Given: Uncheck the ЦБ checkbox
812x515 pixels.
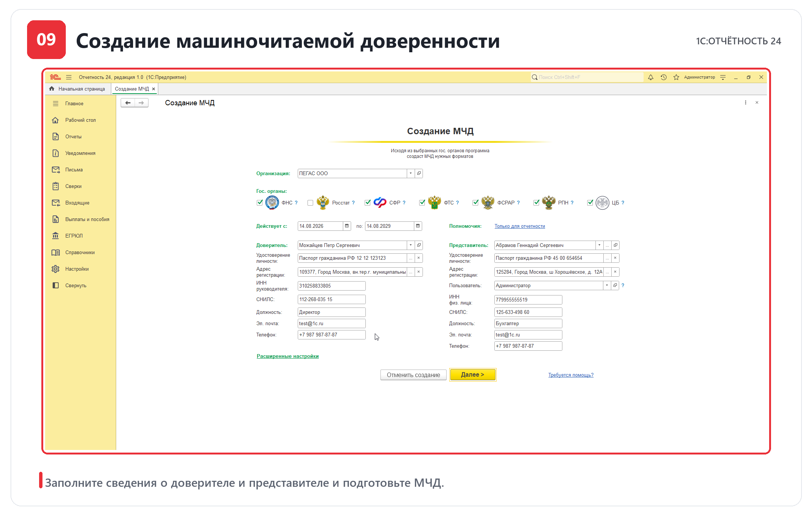Looking at the screenshot, I should pos(590,203).
